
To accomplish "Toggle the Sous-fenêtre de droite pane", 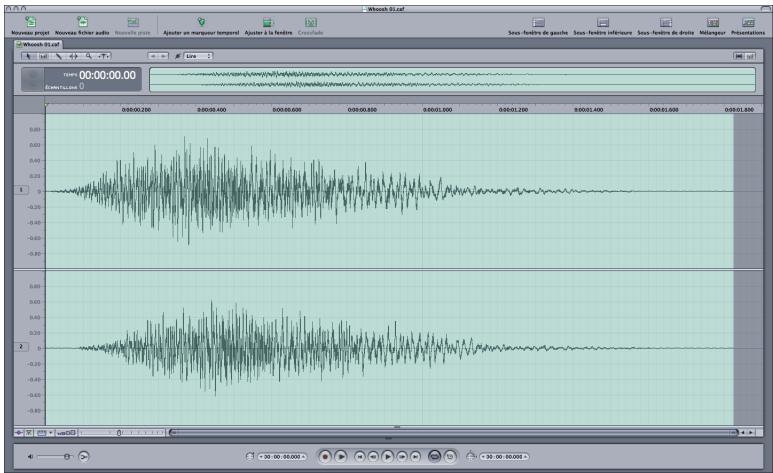I will coord(666,23).
